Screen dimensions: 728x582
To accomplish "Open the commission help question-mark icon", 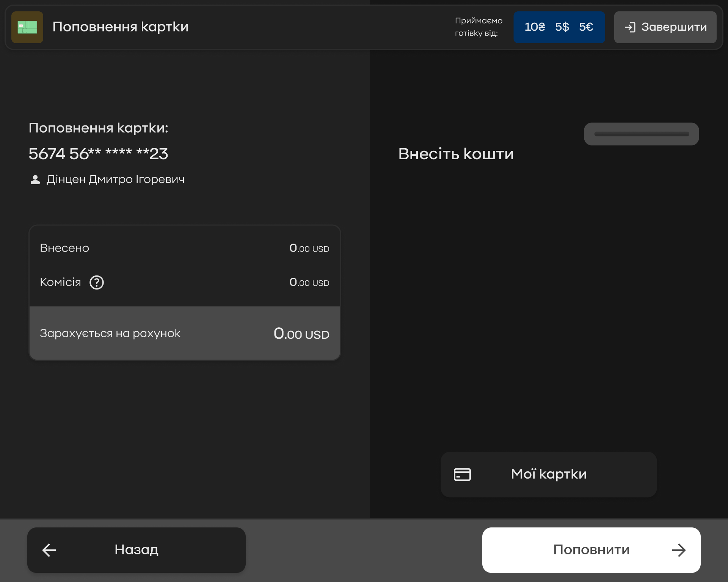I will 97,283.
